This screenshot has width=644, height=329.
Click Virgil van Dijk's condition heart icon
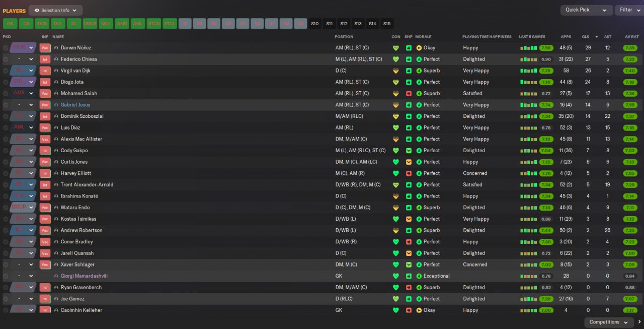[x=396, y=71]
